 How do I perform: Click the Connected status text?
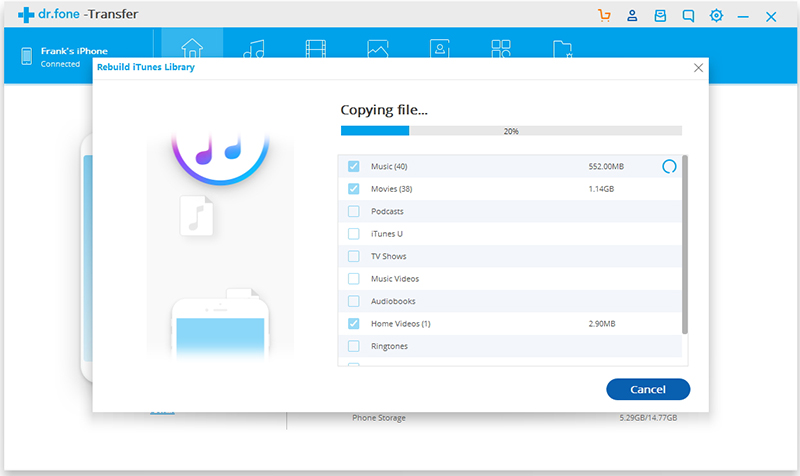pos(60,64)
